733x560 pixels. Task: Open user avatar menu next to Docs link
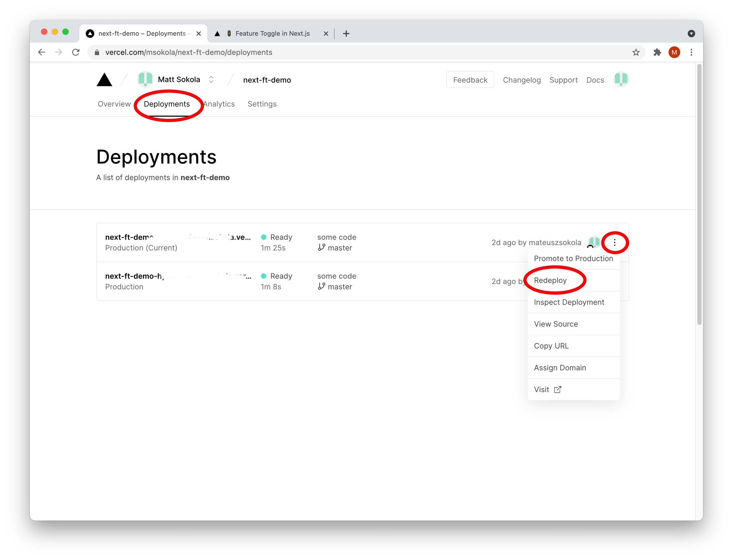pos(621,79)
